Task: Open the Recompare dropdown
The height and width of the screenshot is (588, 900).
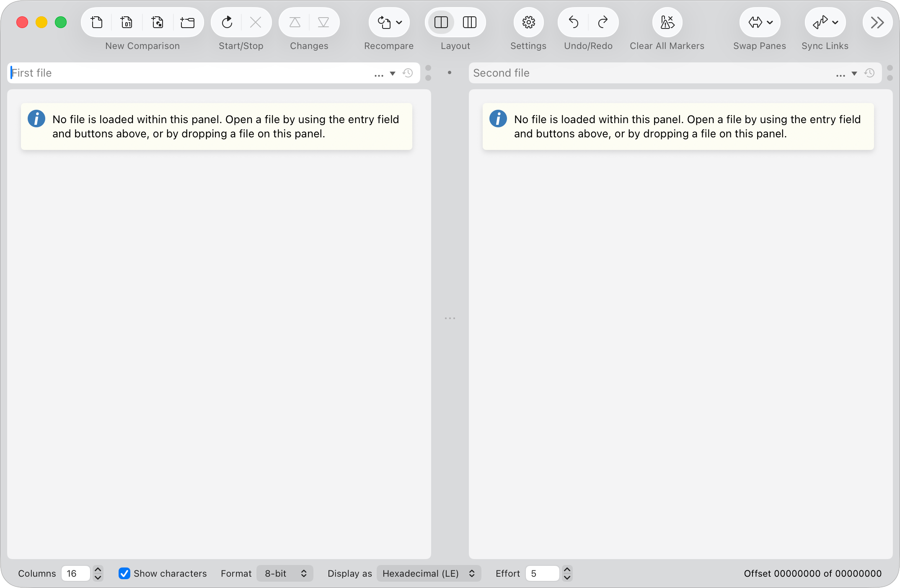Action: [x=389, y=22]
